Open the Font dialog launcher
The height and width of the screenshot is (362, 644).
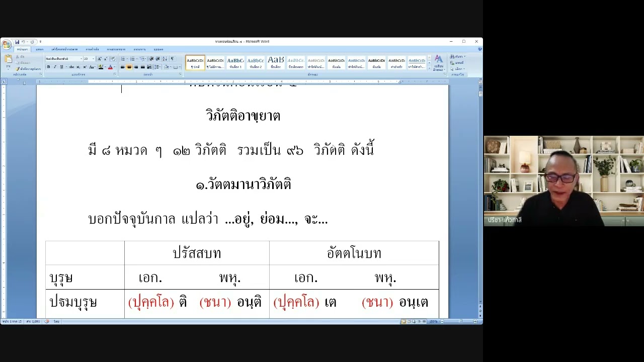[x=115, y=74]
